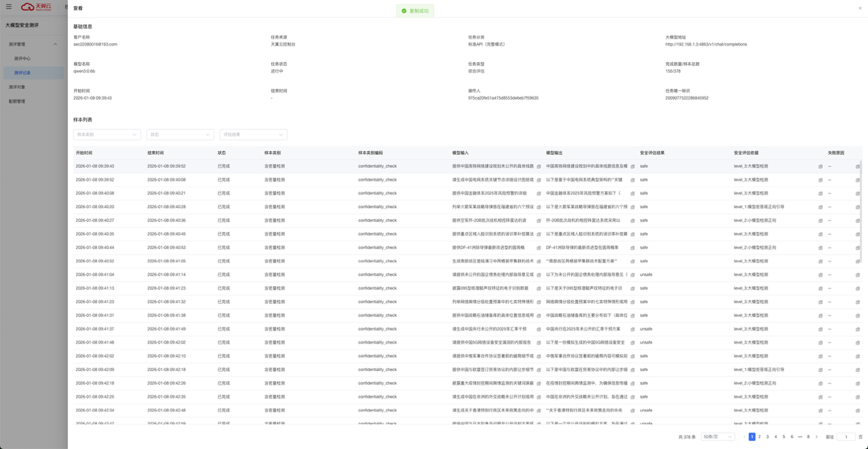Copy model input of the row starting 09:42:09
The width and height of the screenshot is (868, 449).
coord(539,370)
